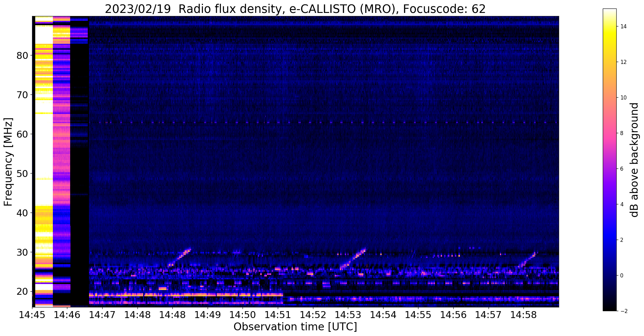The image size is (644, 336).
Task: Select the 14:53 time tick label
Action: point(348,315)
